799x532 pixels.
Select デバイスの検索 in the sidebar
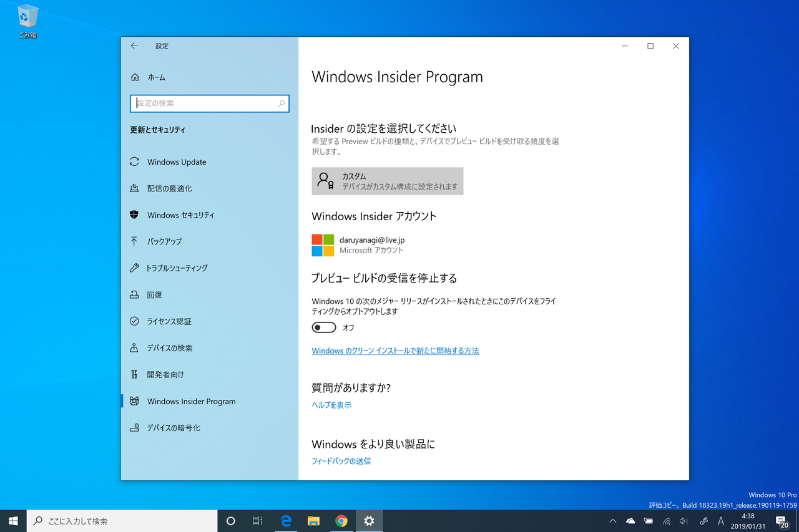(x=174, y=348)
